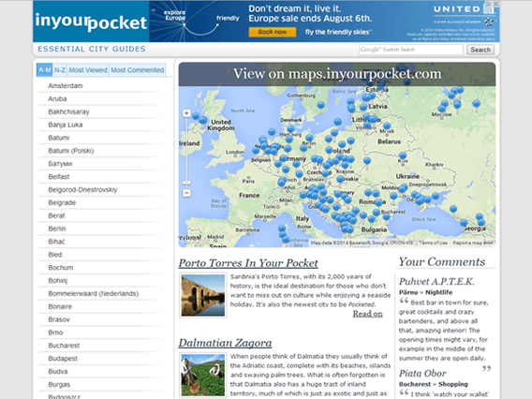532x399 pixels.
Task: Select Bakhchisaray in the city list
Action: pyautogui.click(x=68, y=111)
